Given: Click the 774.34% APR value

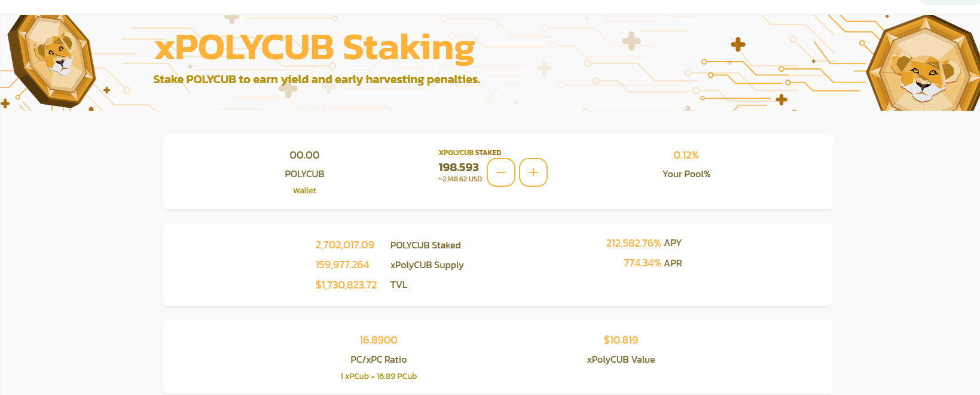Looking at the screenshot, I should point(642,263).
